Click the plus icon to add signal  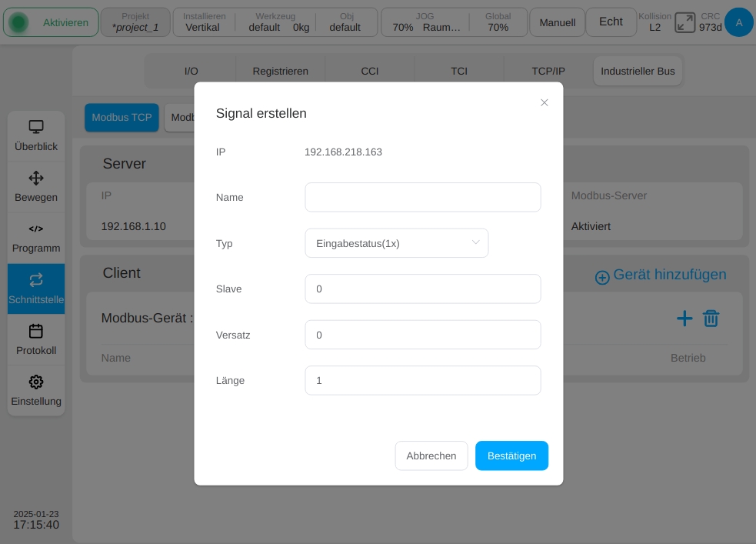(684, 319)
